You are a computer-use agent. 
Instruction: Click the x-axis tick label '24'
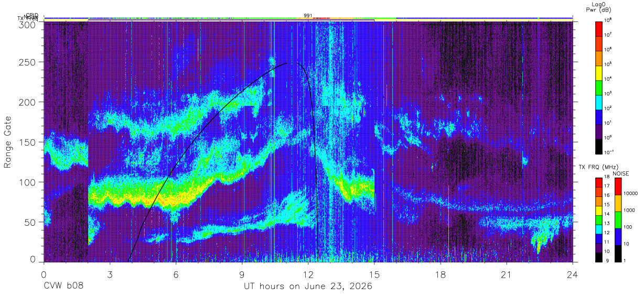(x=572, y=274)
